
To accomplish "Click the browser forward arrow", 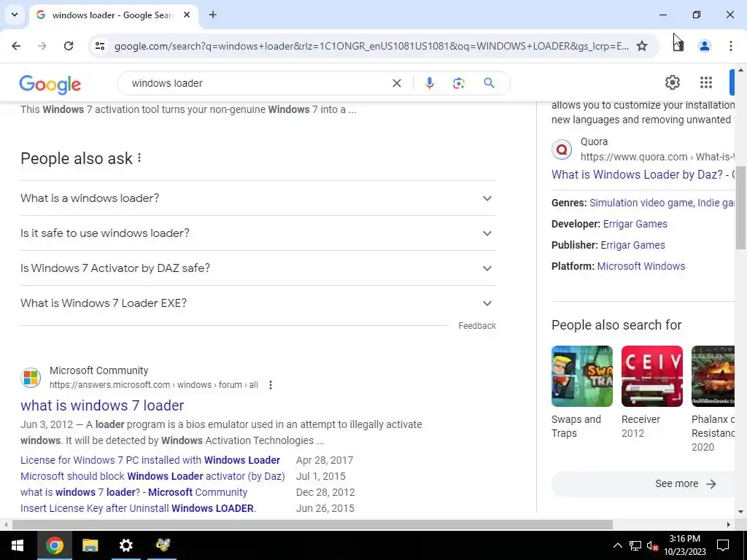I will (42, 46).
